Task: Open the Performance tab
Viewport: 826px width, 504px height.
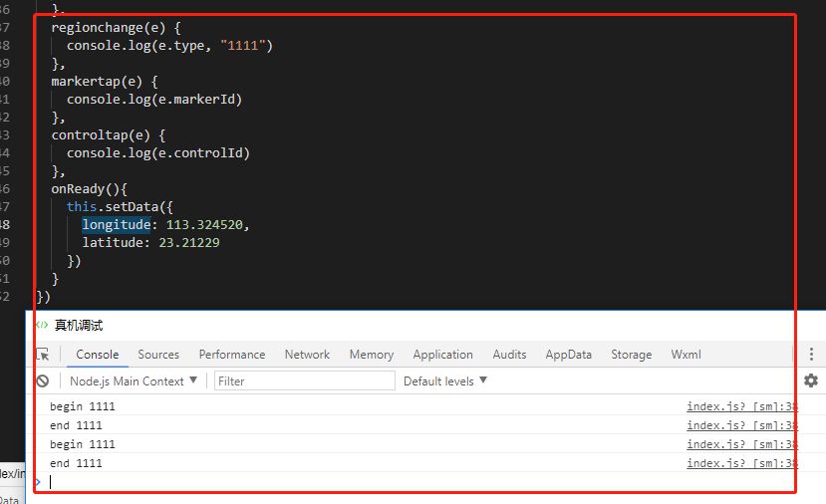Action: (x=232, y=355)
